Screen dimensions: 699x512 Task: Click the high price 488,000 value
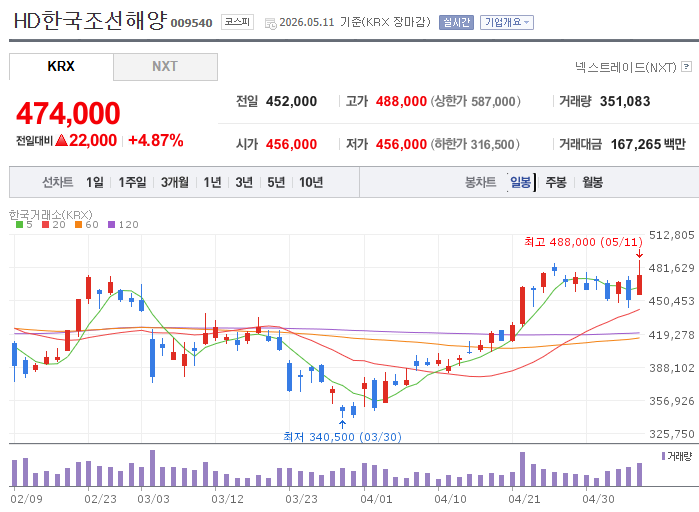click(401, 101)
